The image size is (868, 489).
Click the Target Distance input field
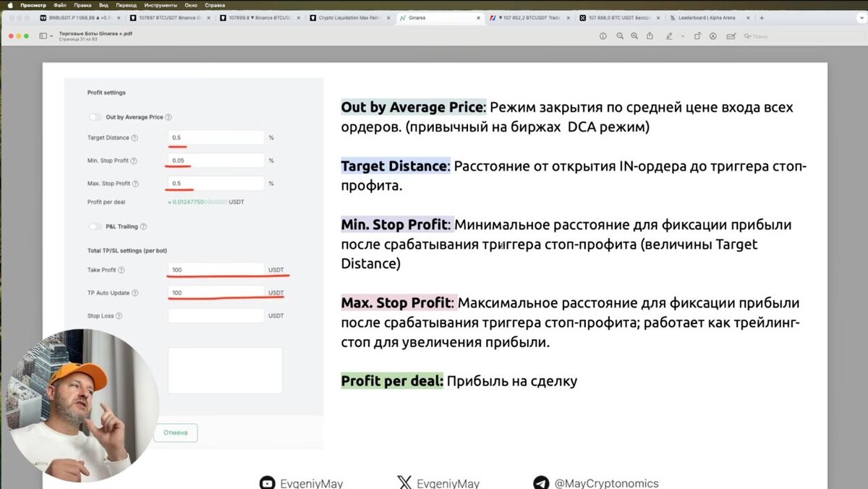pyautogui.click(x=216, y=137)
